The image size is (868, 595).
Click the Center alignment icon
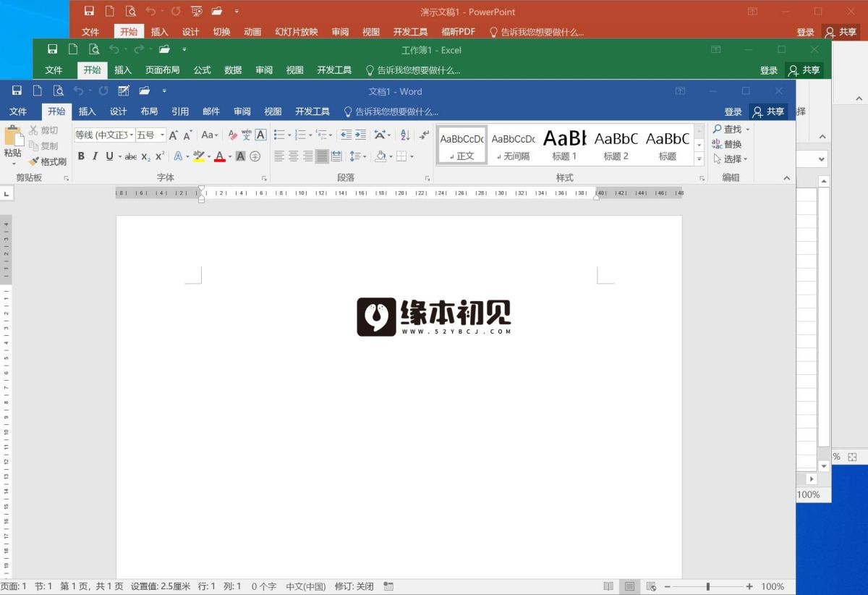294,156
